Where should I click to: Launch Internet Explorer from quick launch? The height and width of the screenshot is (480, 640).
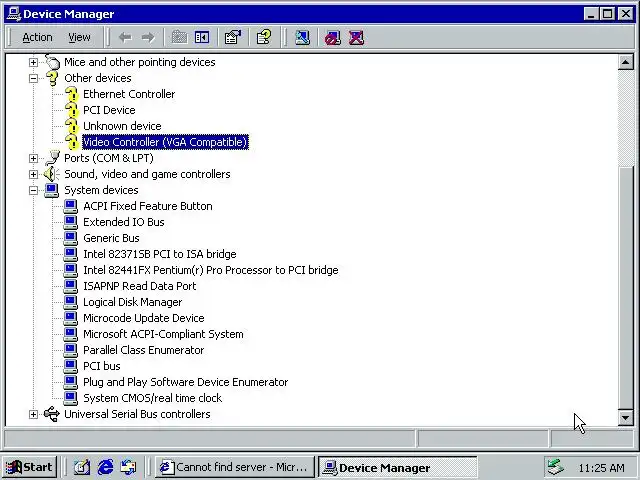(105, 467)
